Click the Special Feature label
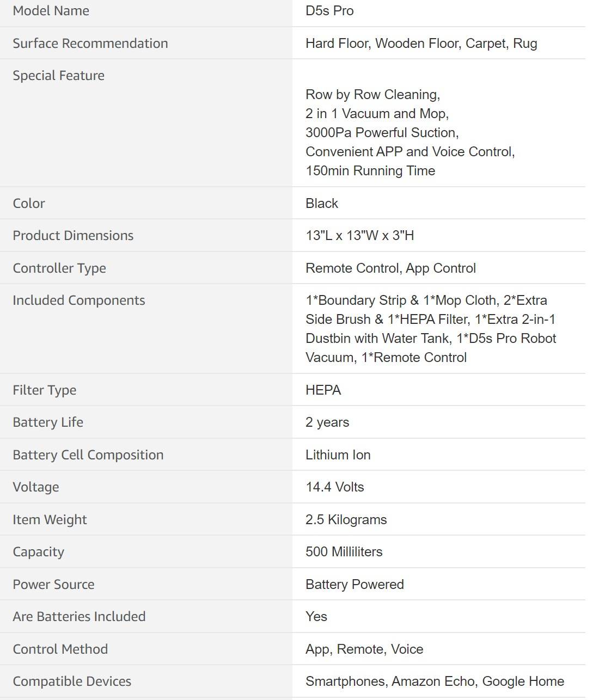599x700 pixels. click(x=59, y=76)
